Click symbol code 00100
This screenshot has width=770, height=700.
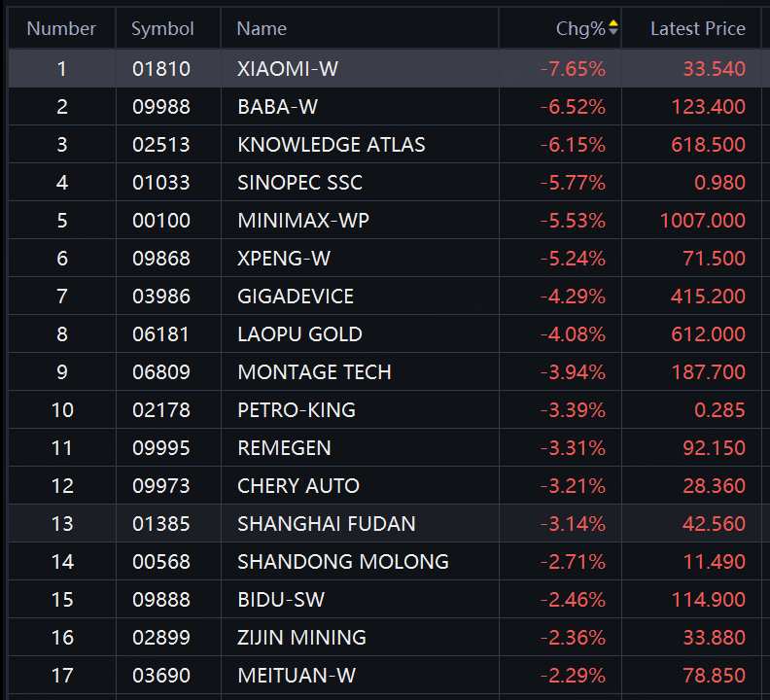click(x=161, y=221)
